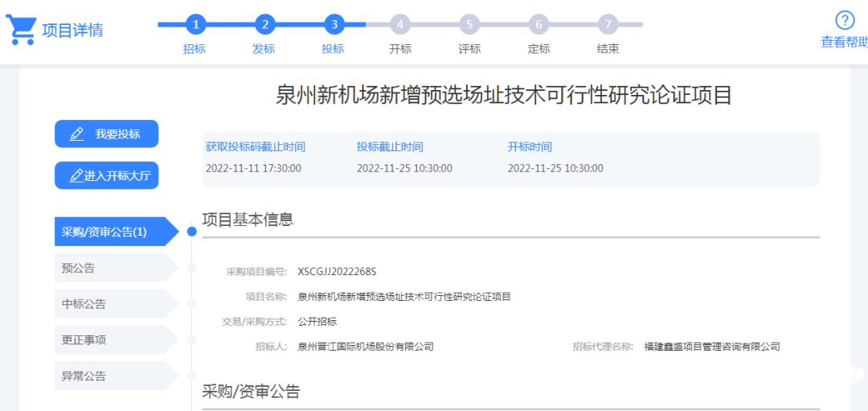Switch to the 预公告 tab

coord(117,268)
